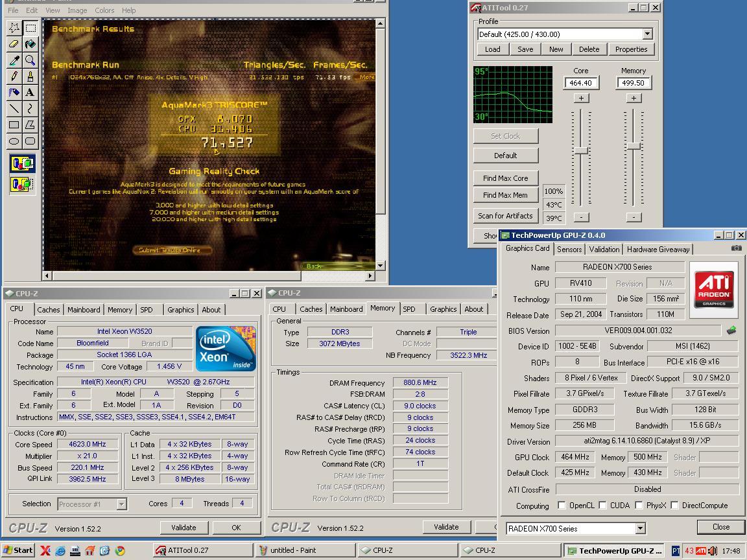Switch to Sensors tab in GPU-Z
The image size is (747, 560).
coord(569,249)
